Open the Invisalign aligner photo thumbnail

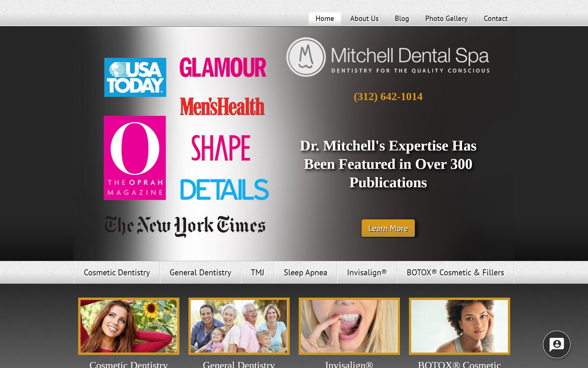(349, 326)
